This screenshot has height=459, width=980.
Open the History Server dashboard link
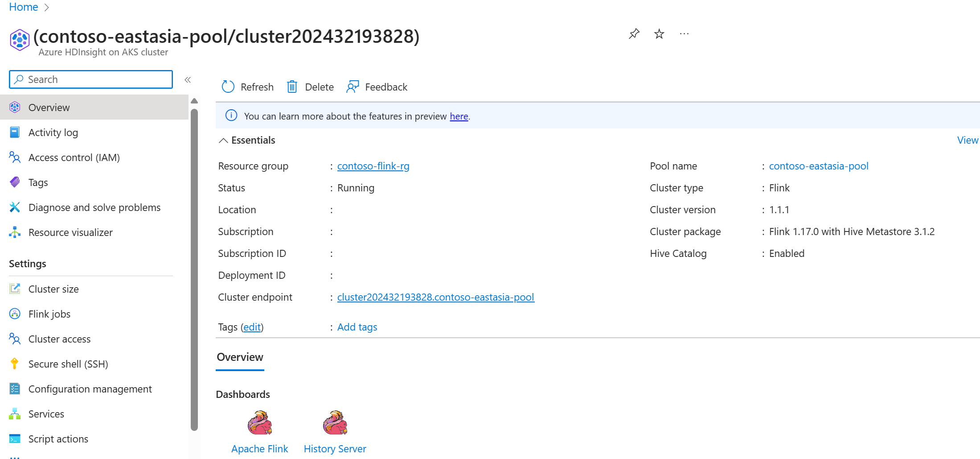pos(335,449)
